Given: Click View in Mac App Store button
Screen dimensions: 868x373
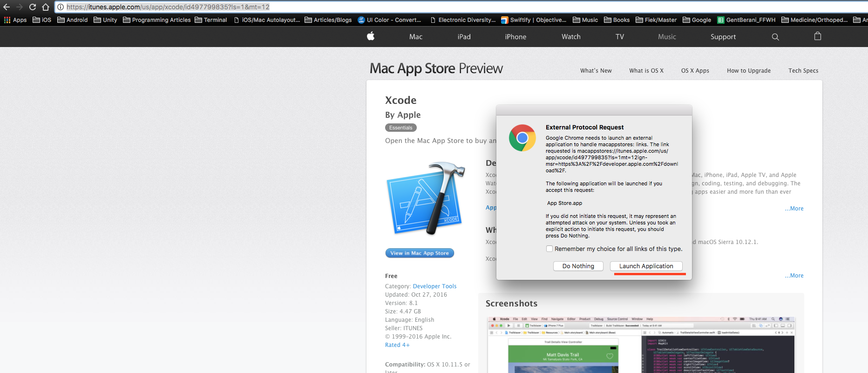Looking at the screenshot, I should (x=420, y=253).
